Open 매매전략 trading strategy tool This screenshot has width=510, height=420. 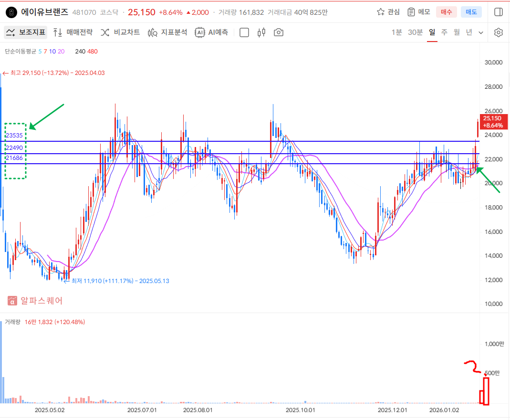coord(73,32)
